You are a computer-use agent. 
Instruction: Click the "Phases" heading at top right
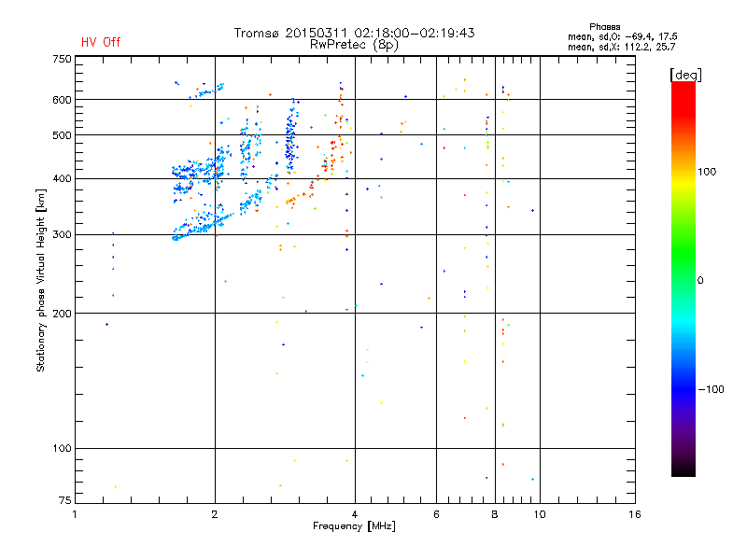[x=604, y=27]
